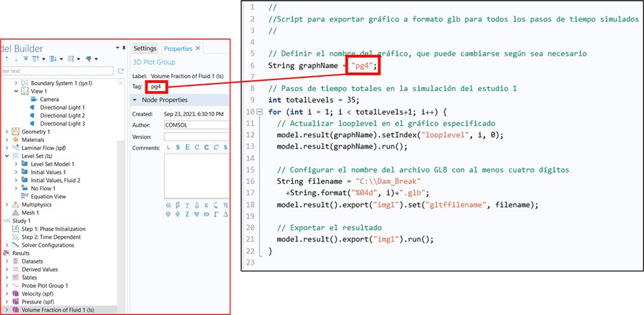
Task: Click the Mesh 1 node icon
Action: 16,212
